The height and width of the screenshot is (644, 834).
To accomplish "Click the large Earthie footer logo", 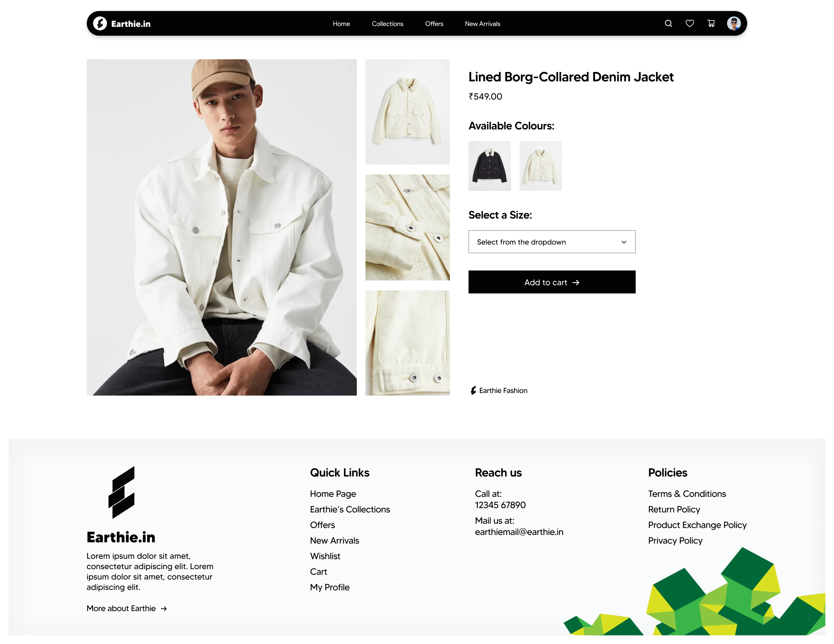I will pyautogui.click(x=121, y=493).
